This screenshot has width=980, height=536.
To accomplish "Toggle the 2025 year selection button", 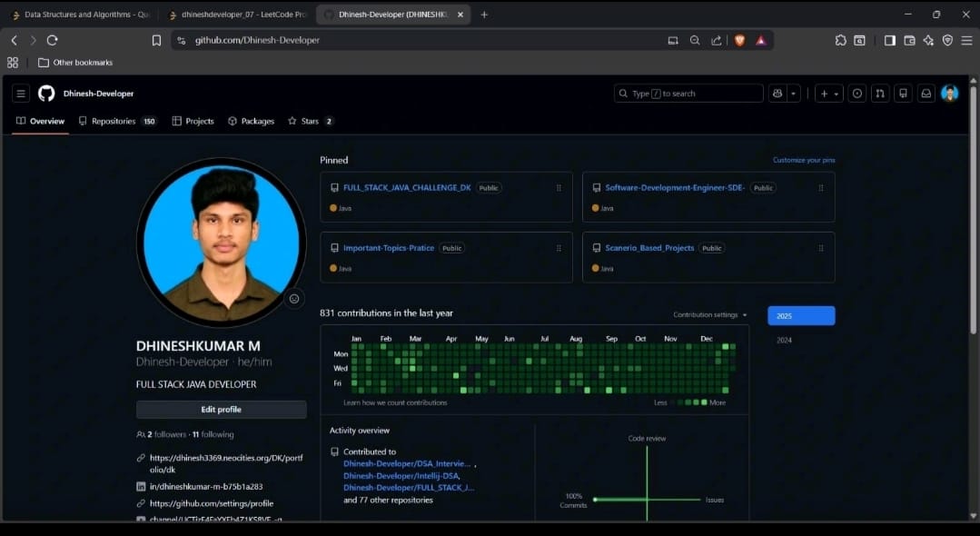I will point(800,315).
